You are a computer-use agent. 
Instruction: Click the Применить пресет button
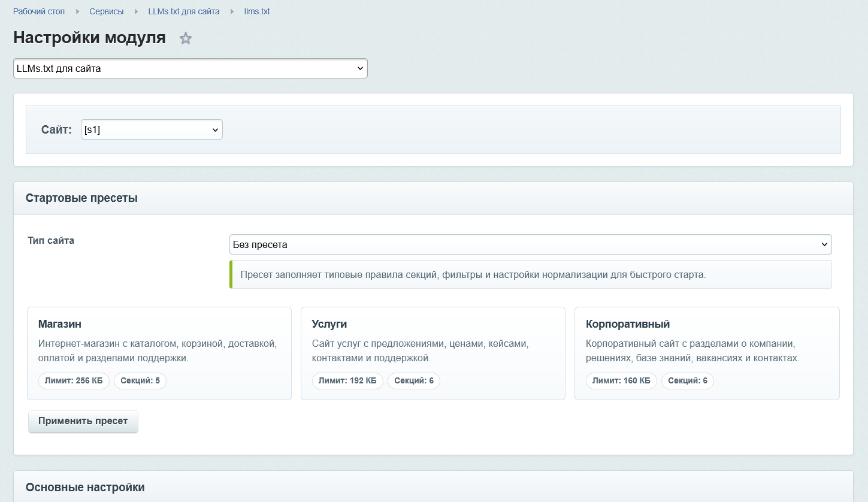[x=83, y=421]
